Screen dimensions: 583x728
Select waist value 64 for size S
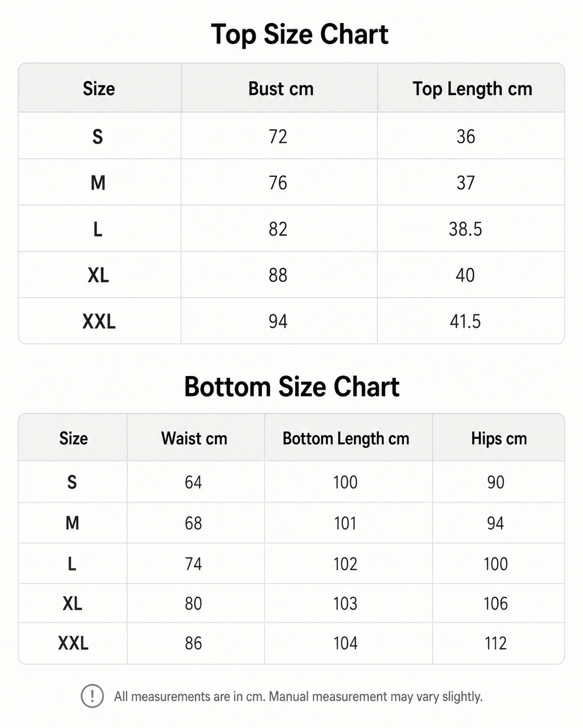[x=193, y=482]
